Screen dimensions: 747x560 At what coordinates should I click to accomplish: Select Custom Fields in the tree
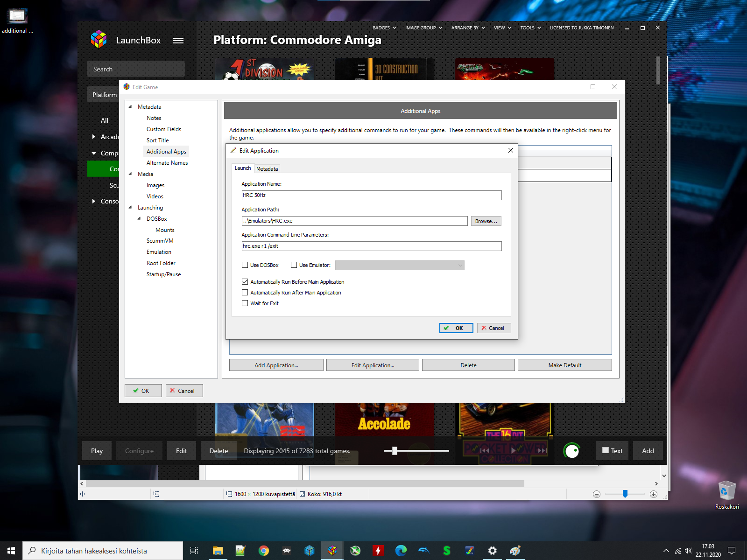(164, 129)
